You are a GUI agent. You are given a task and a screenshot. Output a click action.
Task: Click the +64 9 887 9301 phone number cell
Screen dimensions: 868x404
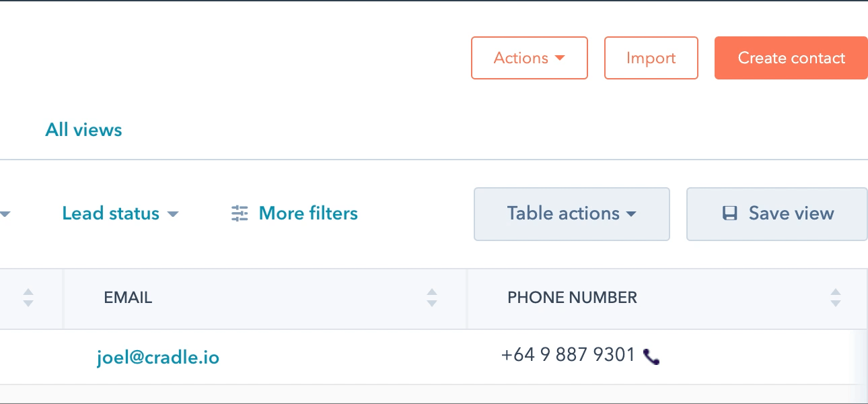(567, 355)
